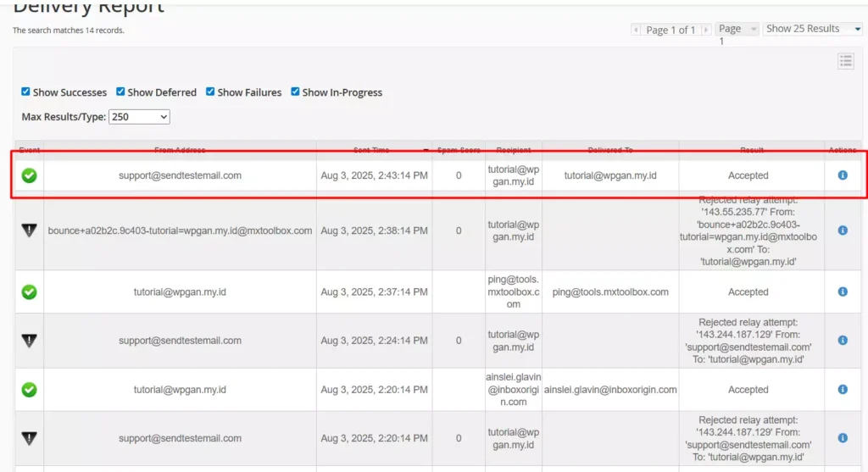
Task: Open info icon for 2:37:14 PM email
Action: (843, 292)
